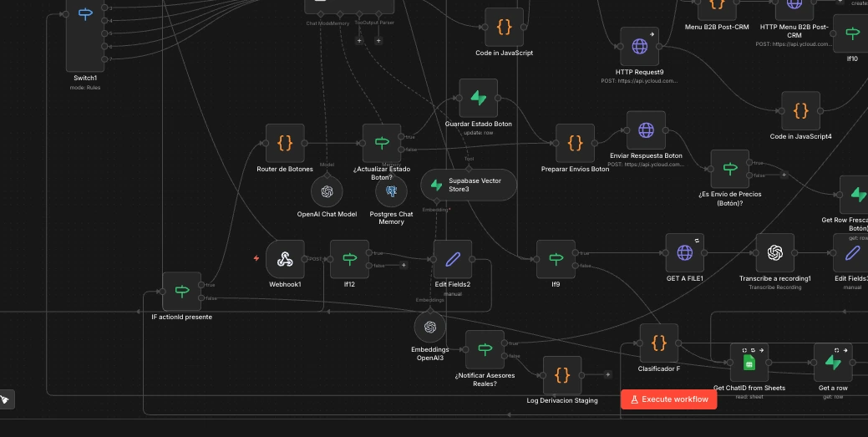The image size is (868, 437).
Task: Open the Guardar Estado Boton node
Action: coord(479,98)
